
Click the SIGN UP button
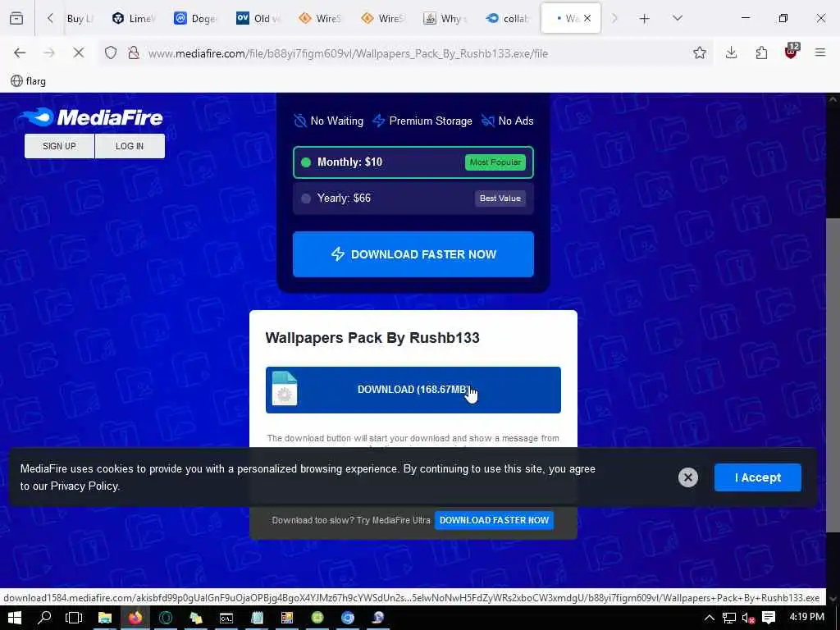point(59,146)
